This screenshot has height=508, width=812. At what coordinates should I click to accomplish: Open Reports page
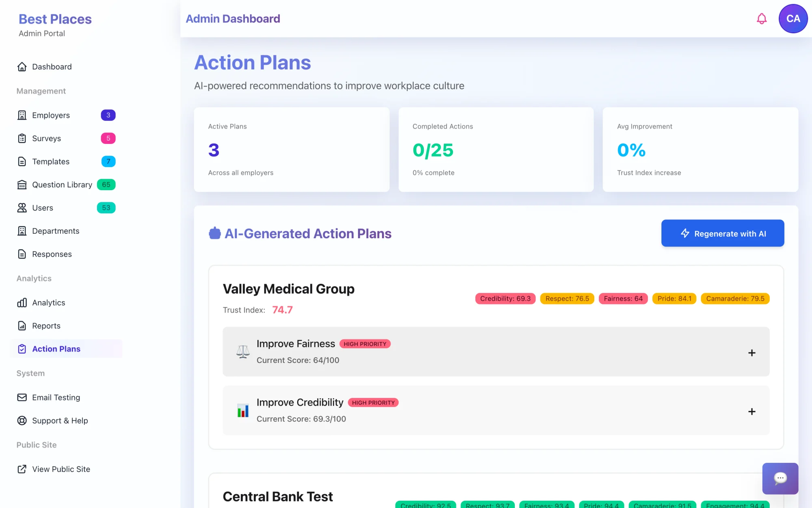[66, 326]
